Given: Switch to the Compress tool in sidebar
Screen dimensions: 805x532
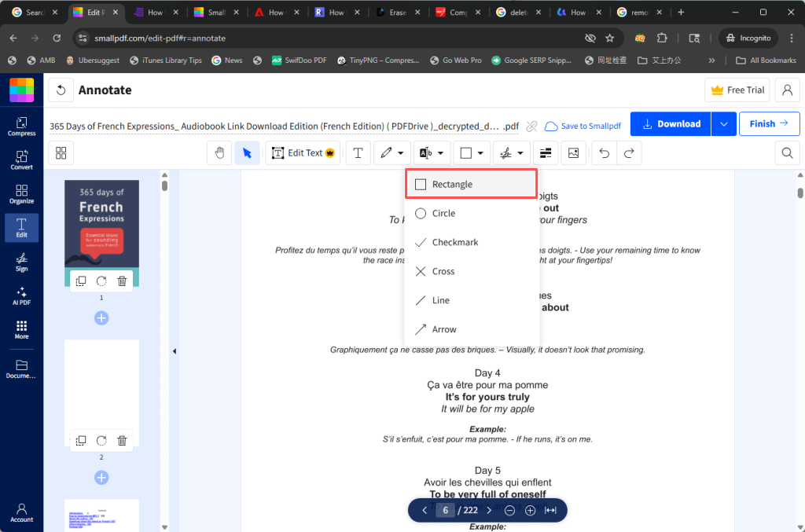Looking at the screenshot, I should coord(21,126).
